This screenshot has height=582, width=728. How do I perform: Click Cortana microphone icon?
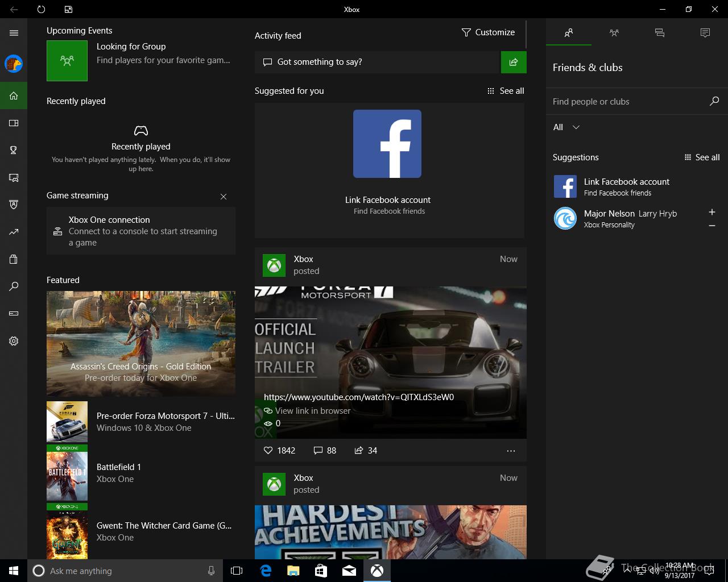(x=211, y=571)
